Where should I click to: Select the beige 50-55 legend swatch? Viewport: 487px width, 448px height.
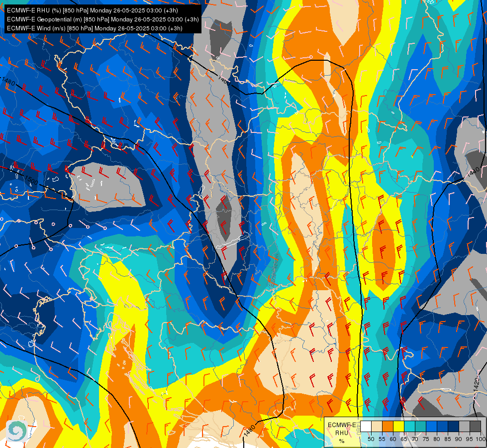377,426
